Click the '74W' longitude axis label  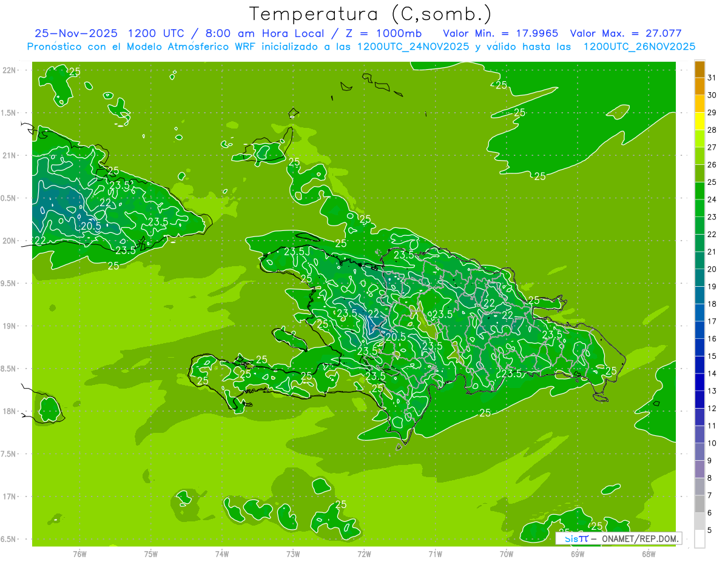click(x=222, y=554)
